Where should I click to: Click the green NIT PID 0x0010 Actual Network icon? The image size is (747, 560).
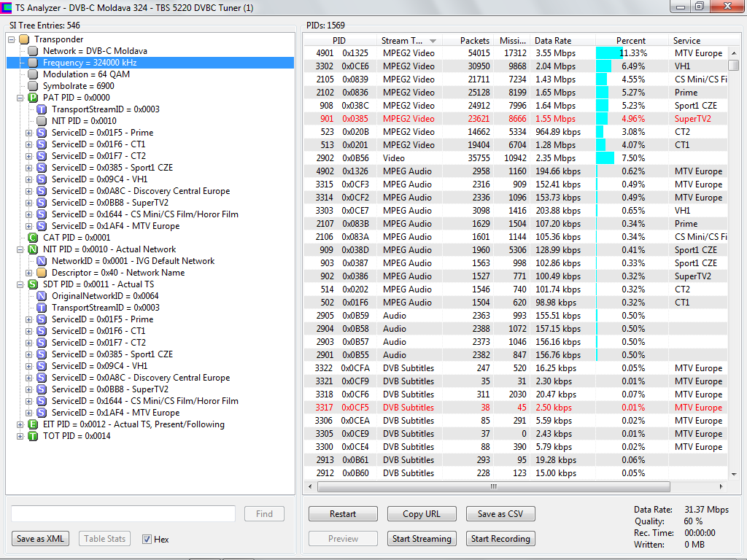point(33,249)
